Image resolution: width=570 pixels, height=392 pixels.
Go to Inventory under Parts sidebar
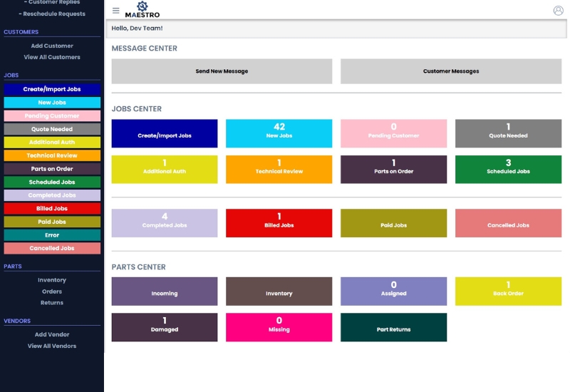click(x=52, y=280)
